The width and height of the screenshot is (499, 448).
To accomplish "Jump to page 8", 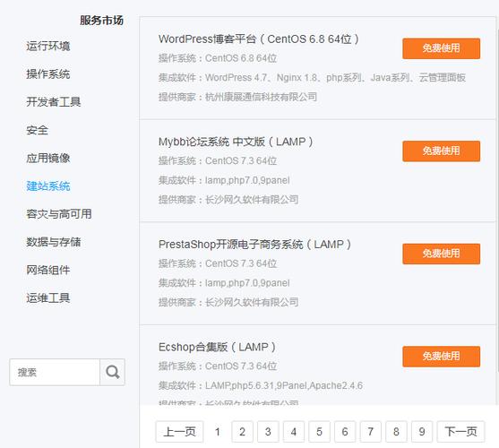I will [x=396, y=432].
